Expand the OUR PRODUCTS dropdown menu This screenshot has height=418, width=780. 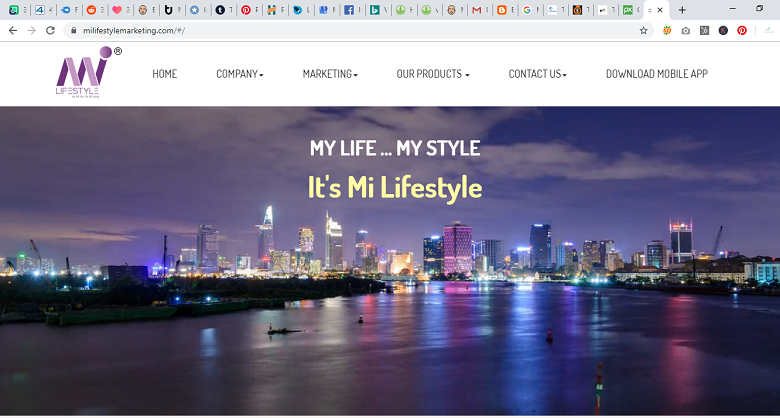(433, 74)
